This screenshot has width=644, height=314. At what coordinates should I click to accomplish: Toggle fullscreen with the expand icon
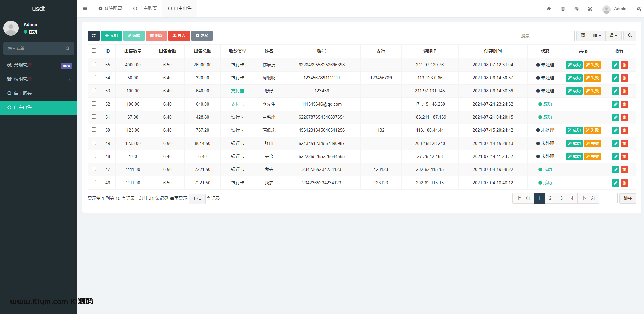(x=590, y=9)
